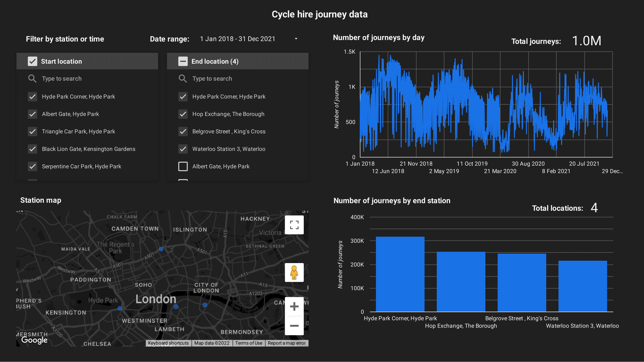Click in the Start location search field
The width and height of the screenshot is (644, 362).
click(75, 79)
